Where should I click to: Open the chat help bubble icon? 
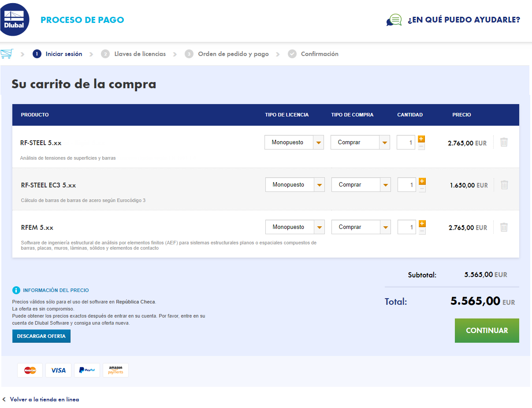394,20
